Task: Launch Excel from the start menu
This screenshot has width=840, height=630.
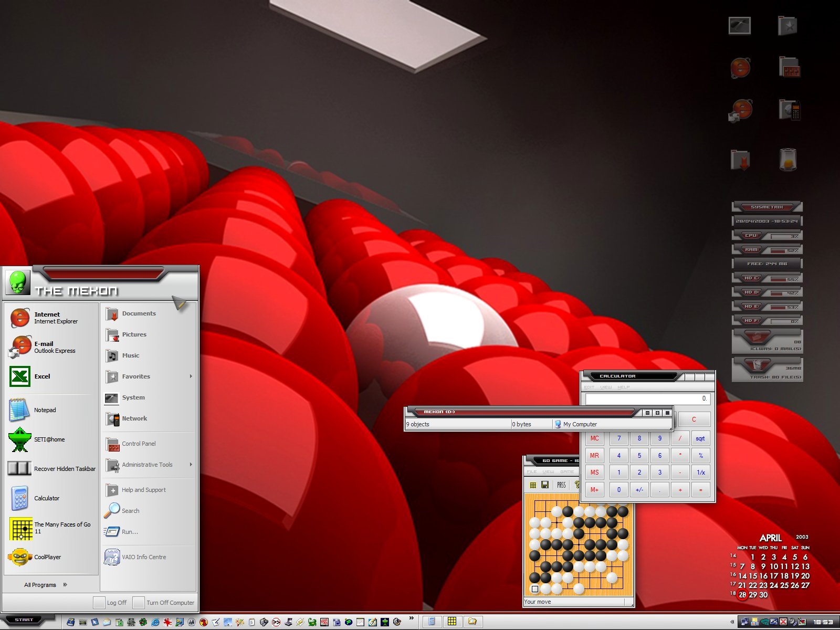Action: [51, 376]
